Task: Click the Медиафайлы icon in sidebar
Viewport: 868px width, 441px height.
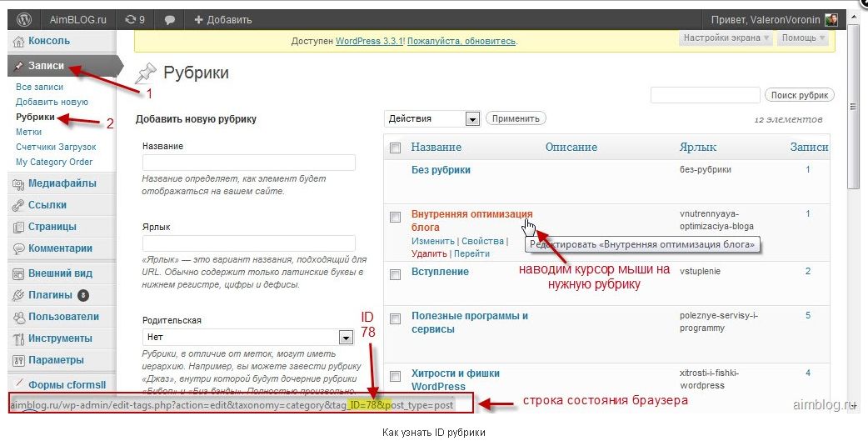Action: click(18, 183)
